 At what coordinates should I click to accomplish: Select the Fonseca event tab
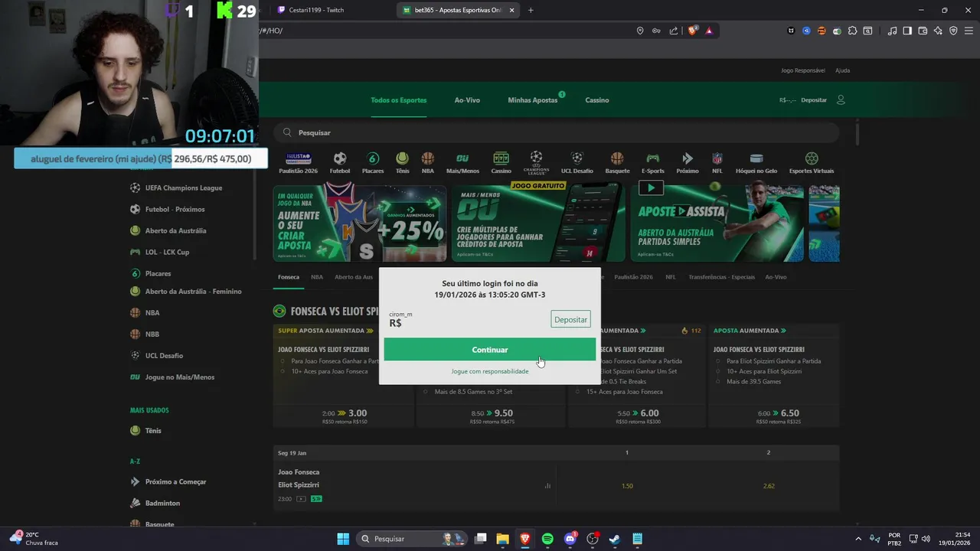coord(289,277)
